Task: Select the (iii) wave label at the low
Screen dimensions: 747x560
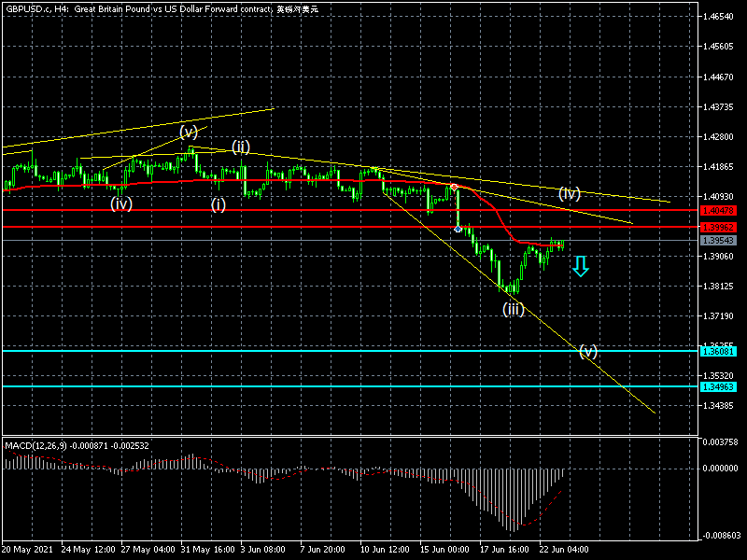Action: pyautogui.click(x=513, y=309)
